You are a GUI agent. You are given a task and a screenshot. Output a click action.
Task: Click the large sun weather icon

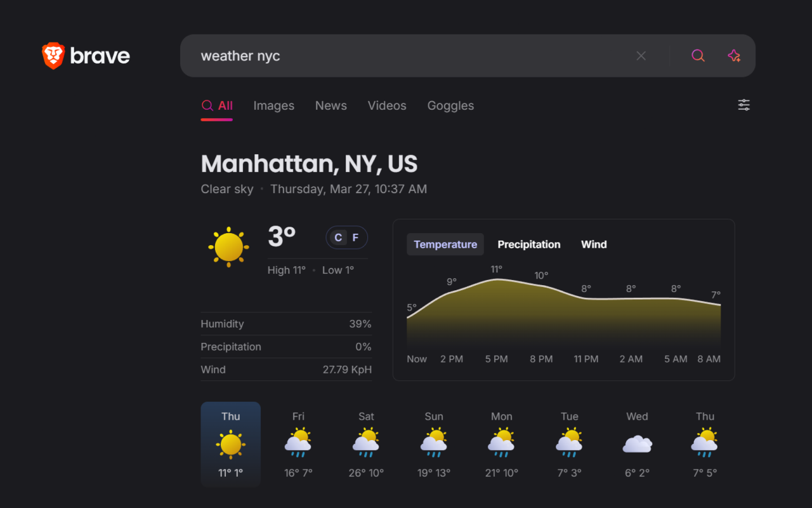[228, 246]
